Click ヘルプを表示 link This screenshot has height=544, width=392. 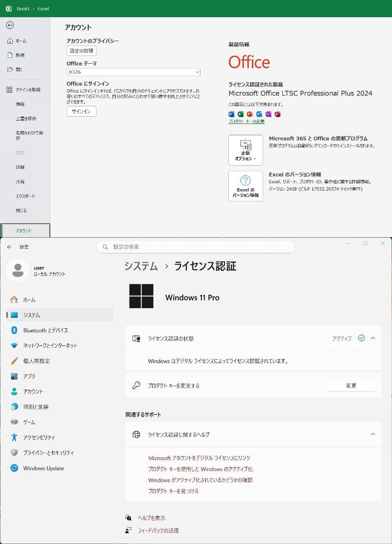[x=151, y=518]
